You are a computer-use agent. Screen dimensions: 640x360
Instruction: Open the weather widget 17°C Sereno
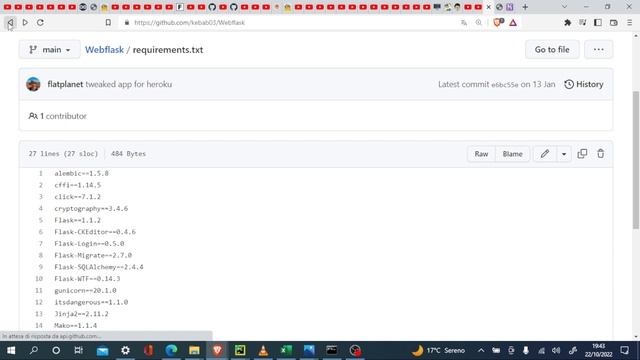[x=438, y=351]
